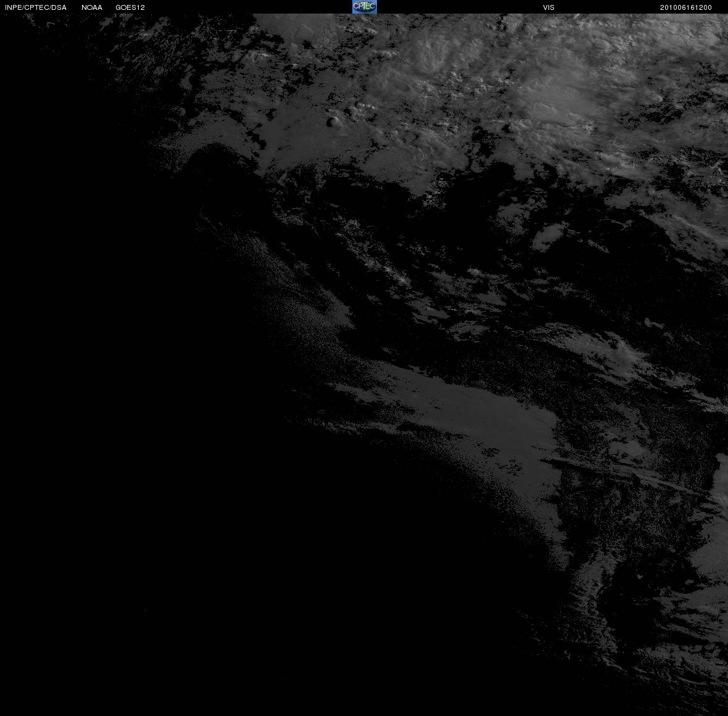The height and width of the screenshot is (716, 728).
Task: Click the isolated small bright cloud patch mid-right
Action: (x=549, y=237)
